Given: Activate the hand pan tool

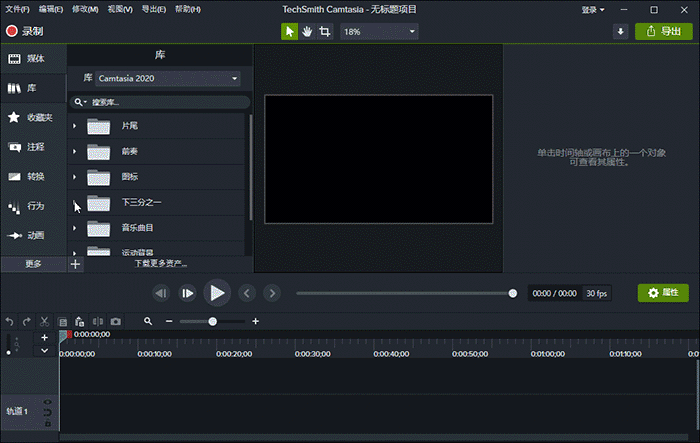Looking at the screenshot, I should [307, 32].
